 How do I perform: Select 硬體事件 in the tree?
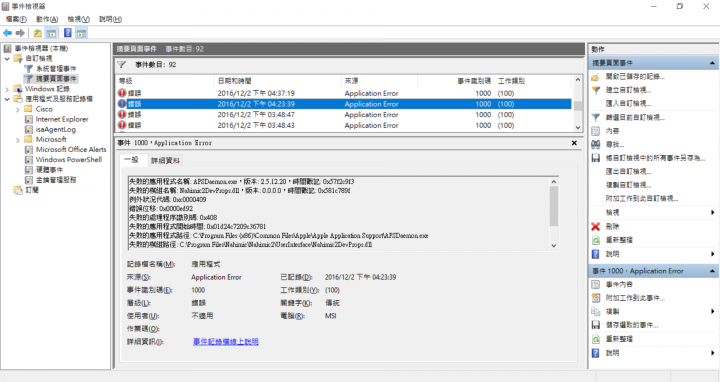(x=49, y=170)
